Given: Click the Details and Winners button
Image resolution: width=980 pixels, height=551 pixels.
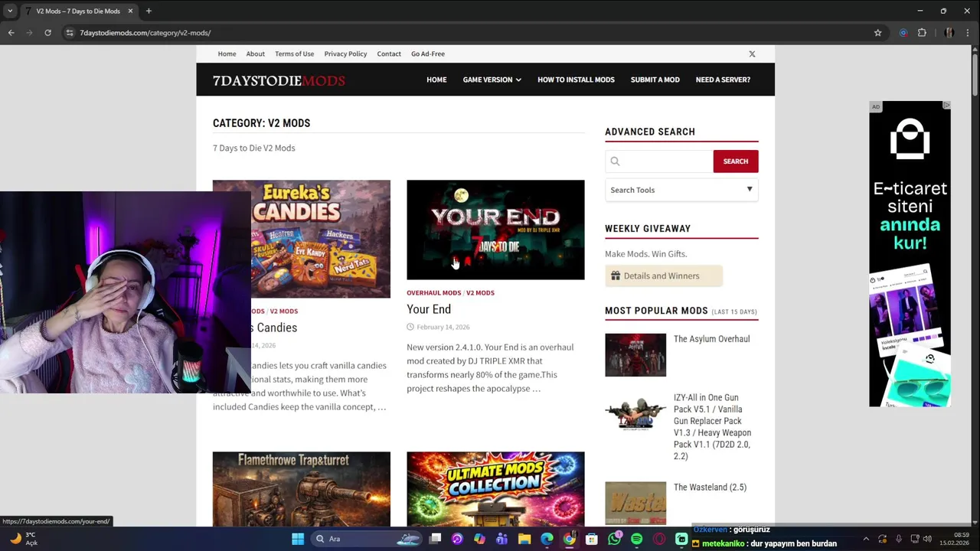Looking at the screenshot, I should point(663,275).
